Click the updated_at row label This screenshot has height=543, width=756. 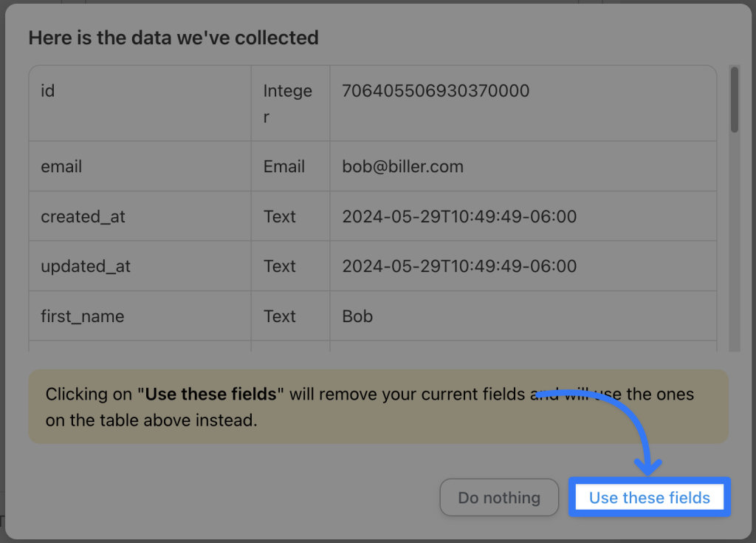tap(86, 266)
